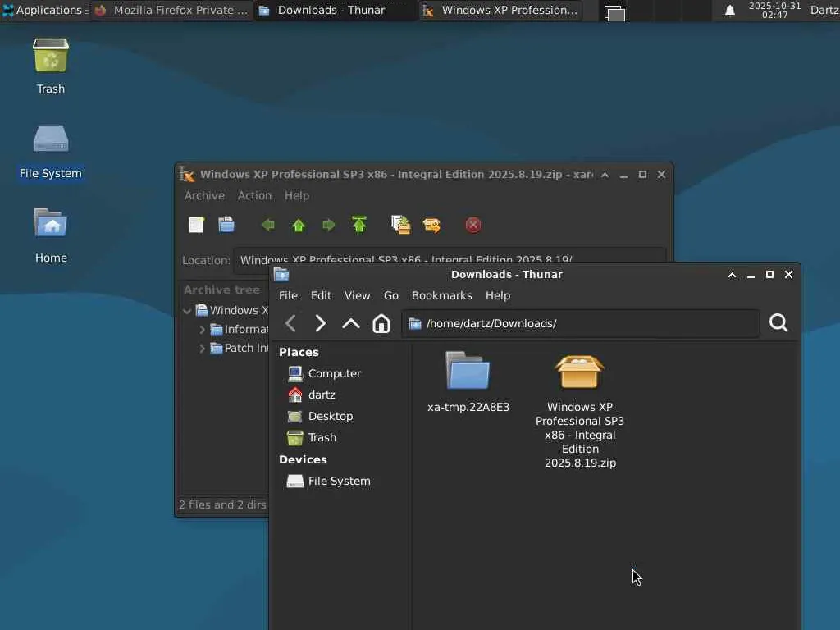Click the 'Devices' heading in Thunar sidebar

click(303, 459)
